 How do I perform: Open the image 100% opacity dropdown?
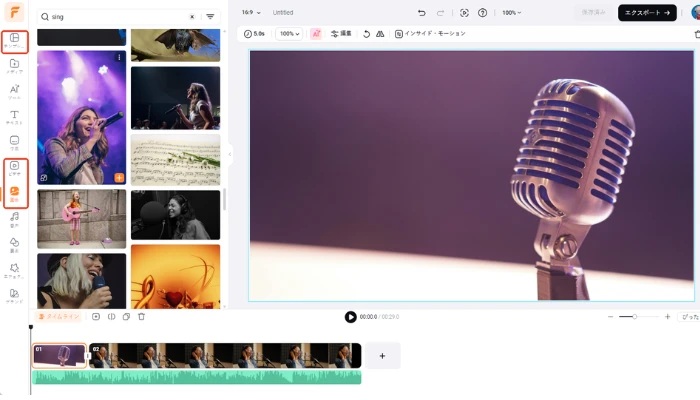tap(289, 33)
